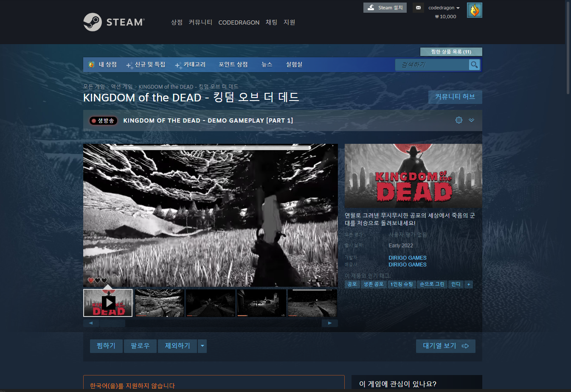Select fourth screenshot thumbnail
The width and height of the screenshot is (571, 392).
[261, 303]
